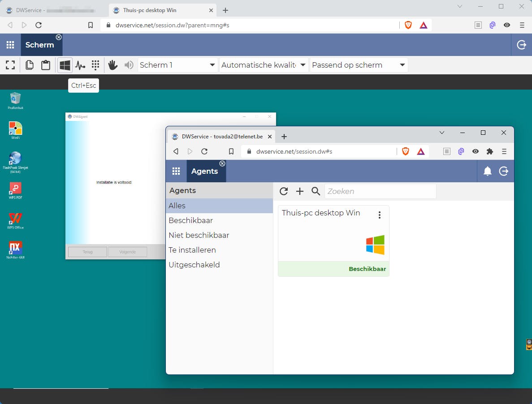The height and width of the screenshot is (404, 532).
Task: Open a new tab in the outer browser
Action: point(225,10)
